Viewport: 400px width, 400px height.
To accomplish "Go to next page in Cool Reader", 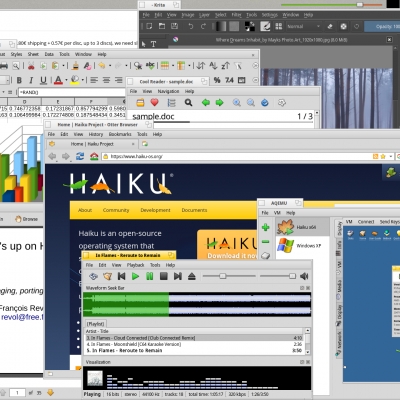I will pyautogui.click(x=219, y=103).
